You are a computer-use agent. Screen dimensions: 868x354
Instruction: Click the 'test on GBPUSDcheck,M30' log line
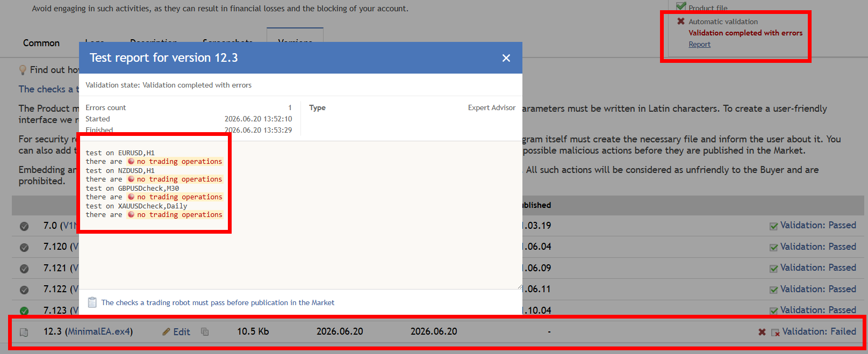tap(132, 188)
